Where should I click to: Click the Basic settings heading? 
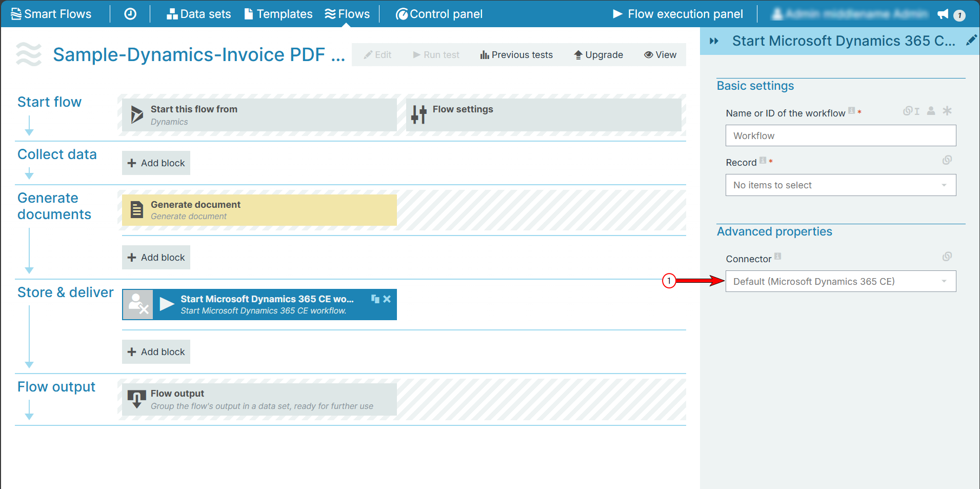click(755, 86)
